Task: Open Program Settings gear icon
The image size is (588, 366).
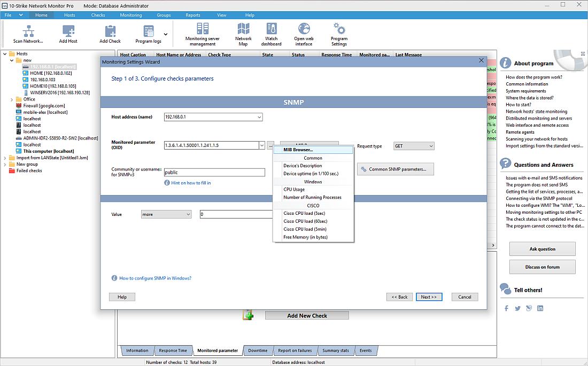Action: click(339, 29)
